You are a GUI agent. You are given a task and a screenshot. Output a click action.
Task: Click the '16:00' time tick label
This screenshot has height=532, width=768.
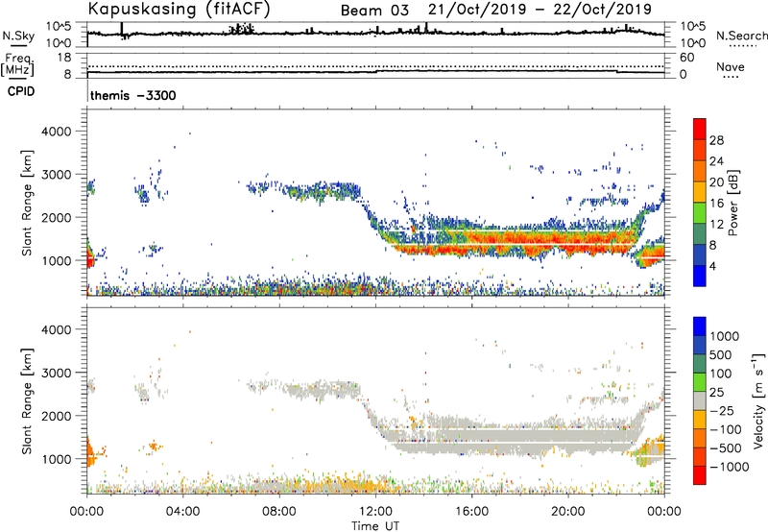[x=471, y=512]
